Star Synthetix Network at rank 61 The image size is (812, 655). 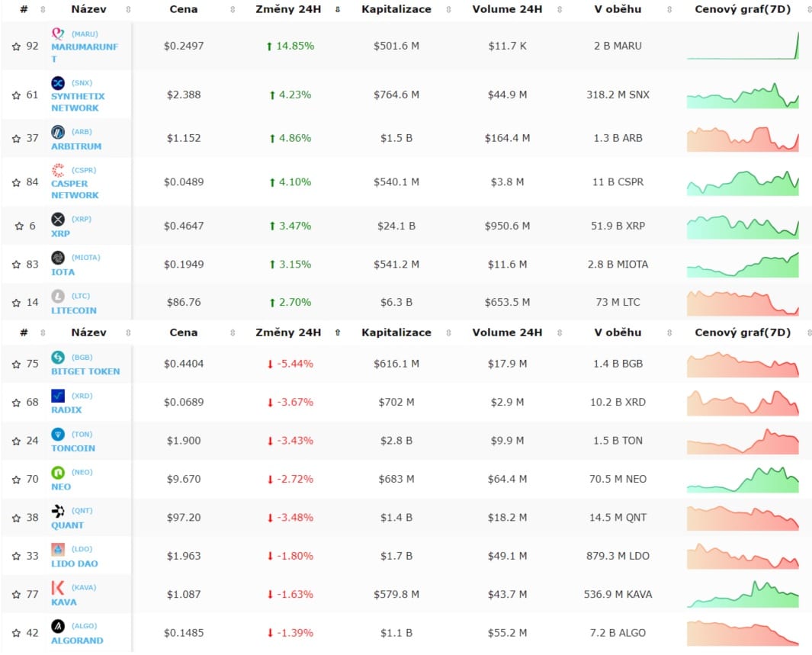pyautogui.click(x=16, y=95)
